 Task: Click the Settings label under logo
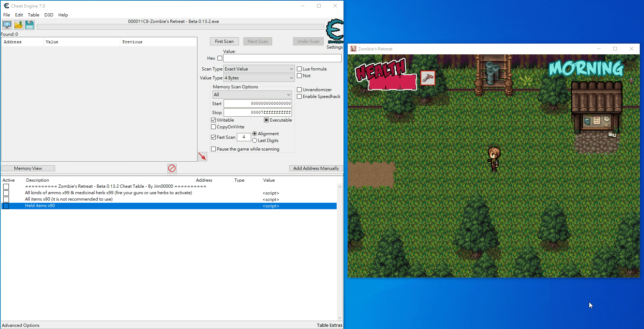point(335,47)
